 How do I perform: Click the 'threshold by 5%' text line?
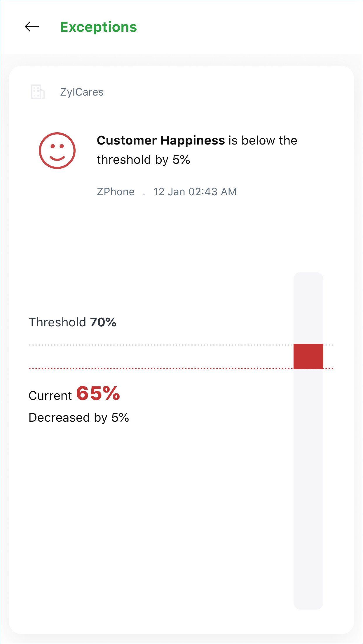coord(143,160)
